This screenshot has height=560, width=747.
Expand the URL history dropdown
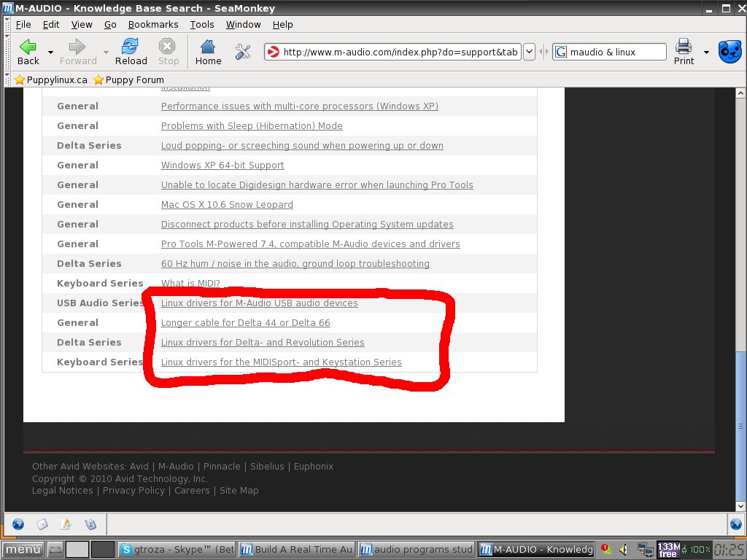pos(529,52)
